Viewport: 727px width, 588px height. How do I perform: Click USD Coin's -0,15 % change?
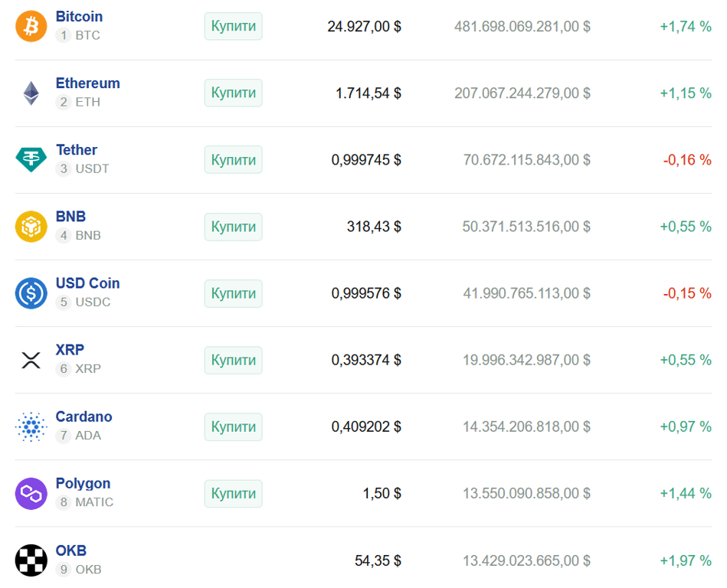pos(688,293)
